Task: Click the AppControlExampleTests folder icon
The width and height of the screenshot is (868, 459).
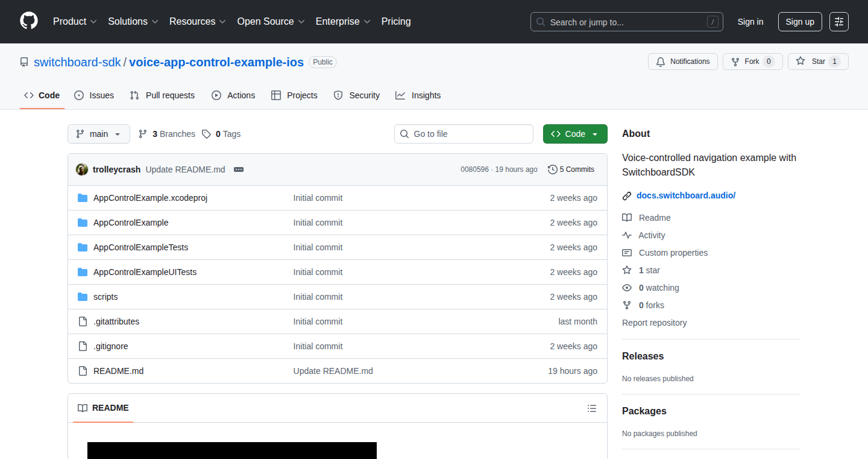Action: coord(83,247)
